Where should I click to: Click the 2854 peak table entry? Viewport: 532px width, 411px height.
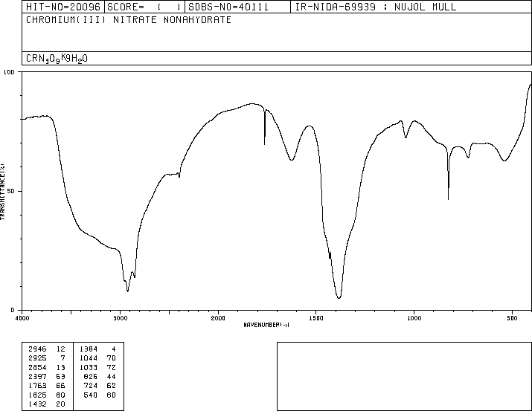tap(46, 367)
